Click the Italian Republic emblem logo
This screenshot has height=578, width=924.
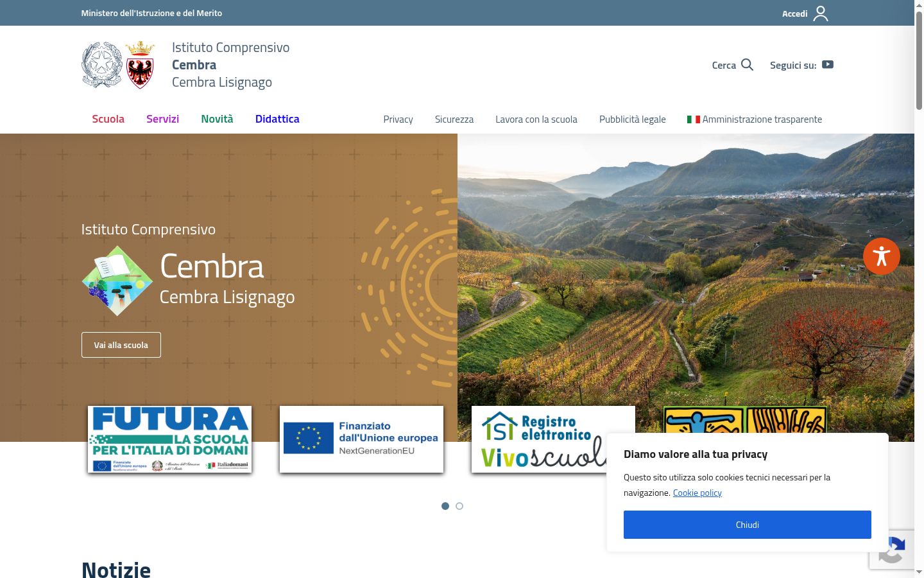101,65
